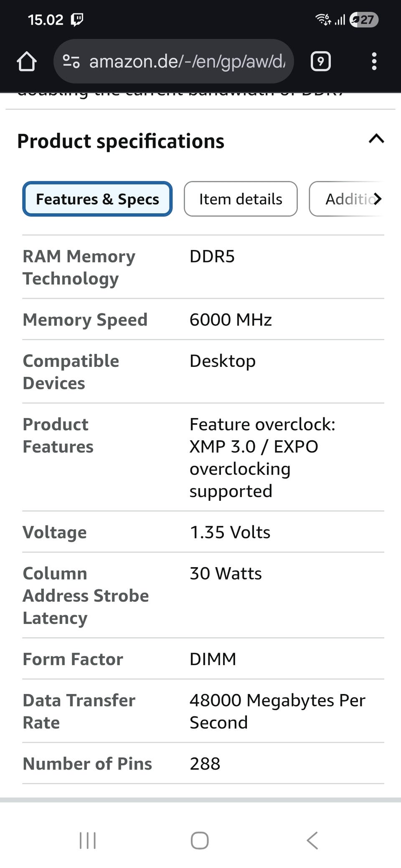Switch to the Item details tab

pyautogui.click(x=241, y=199)
